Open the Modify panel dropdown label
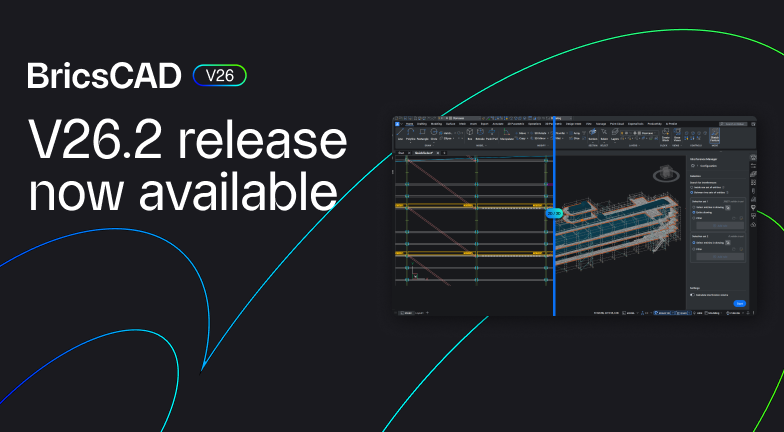 (541, 144)
